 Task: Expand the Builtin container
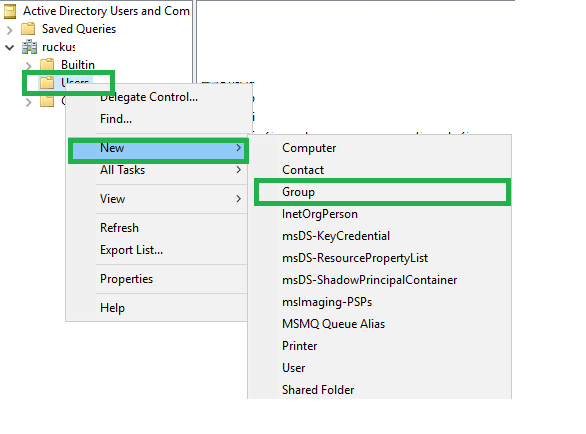29,66
